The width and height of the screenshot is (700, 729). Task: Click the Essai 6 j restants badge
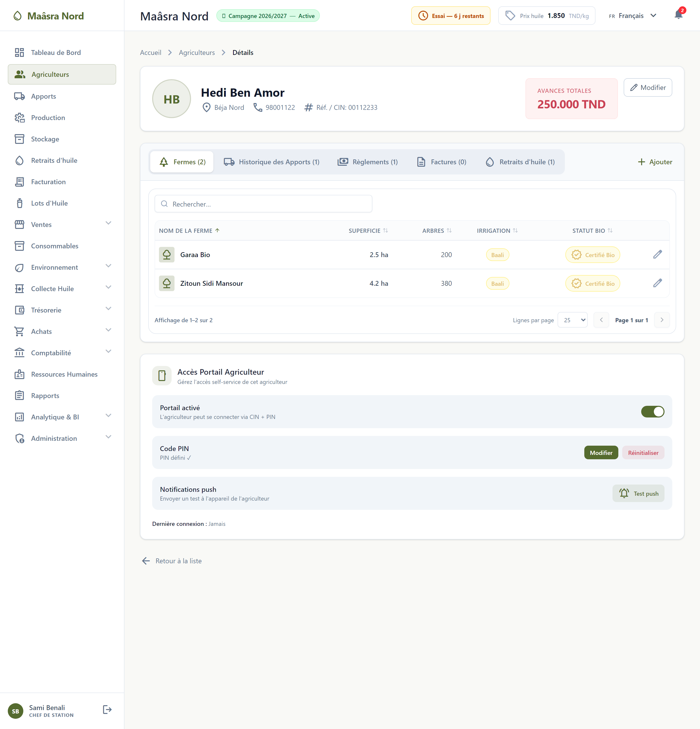[450, 16]
